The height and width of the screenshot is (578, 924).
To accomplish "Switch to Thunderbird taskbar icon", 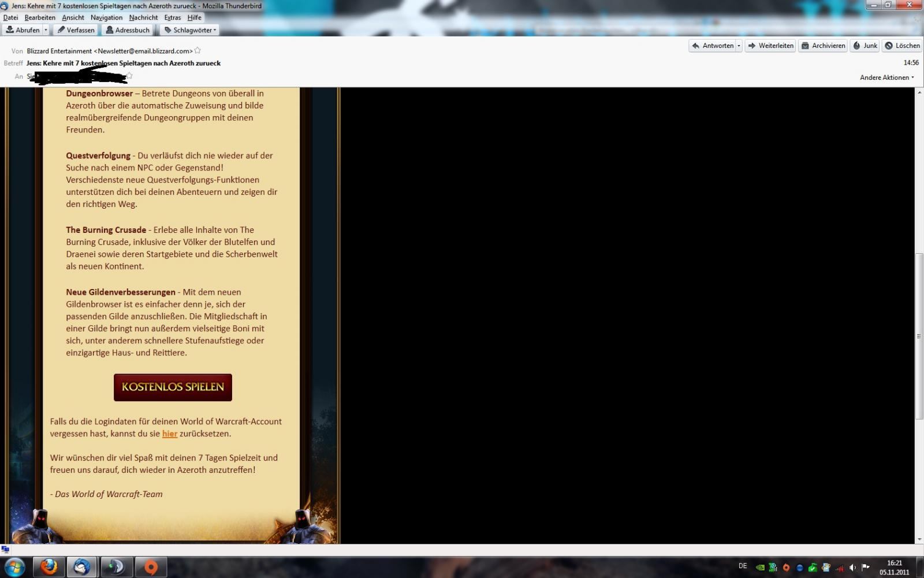I will point(82,567).
